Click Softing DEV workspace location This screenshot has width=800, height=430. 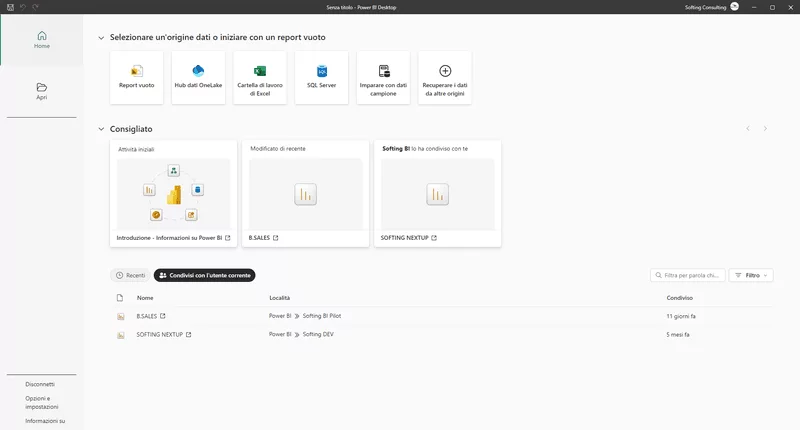318,335
